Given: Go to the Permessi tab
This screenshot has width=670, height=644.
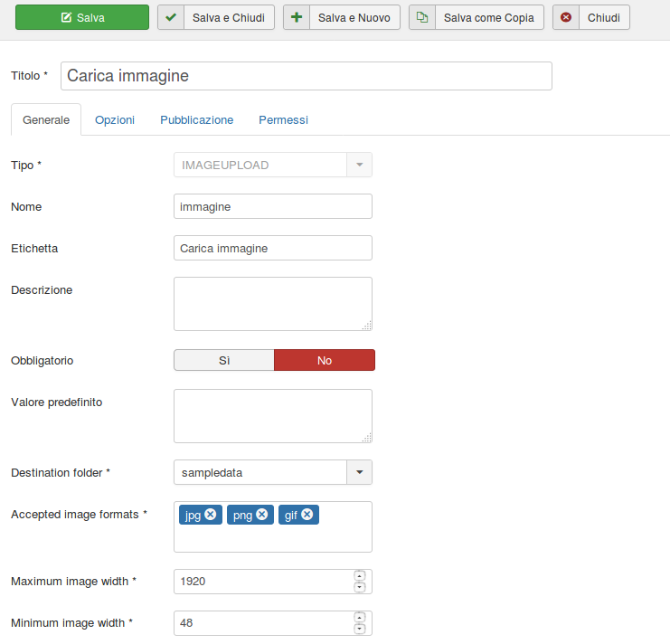Looking at the screenshot, I should coord(283,120).
